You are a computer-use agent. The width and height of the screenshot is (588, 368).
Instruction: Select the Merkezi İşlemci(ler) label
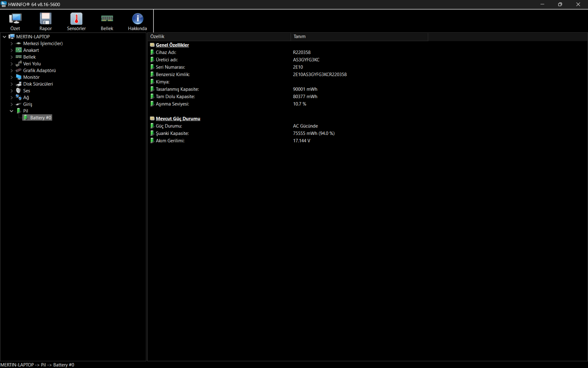pos(43,43)
